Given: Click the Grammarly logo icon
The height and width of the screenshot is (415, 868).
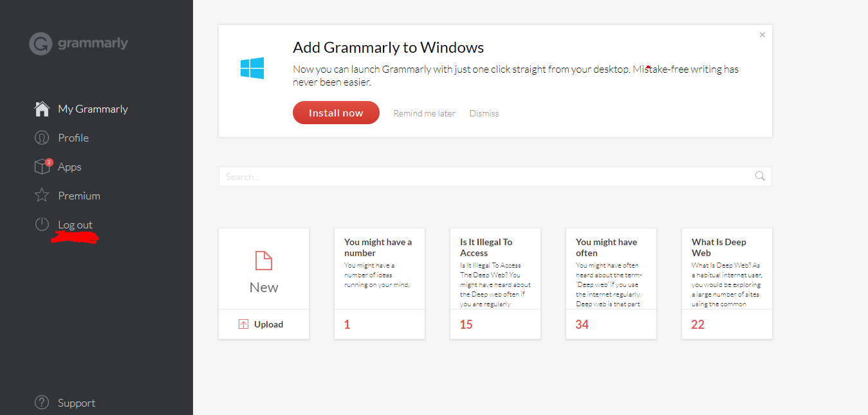Looking at the screenshot, I should click(x=40, y=44).
